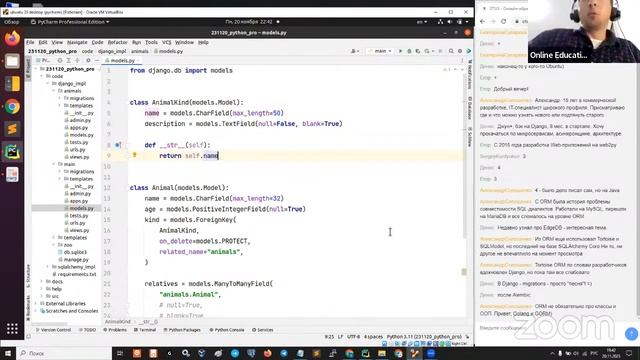
Task: Open Notifications side panel tab
Action: tap(469, 74)
